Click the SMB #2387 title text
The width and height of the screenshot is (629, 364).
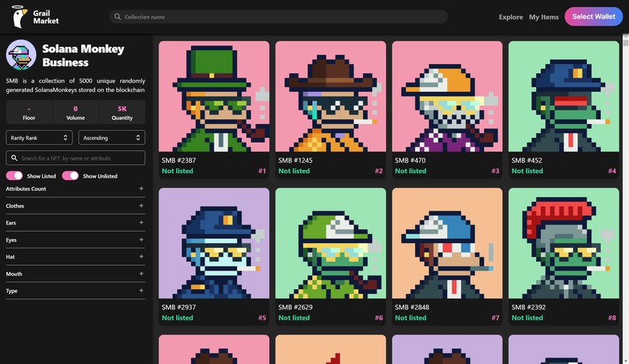tap(179, 161)
